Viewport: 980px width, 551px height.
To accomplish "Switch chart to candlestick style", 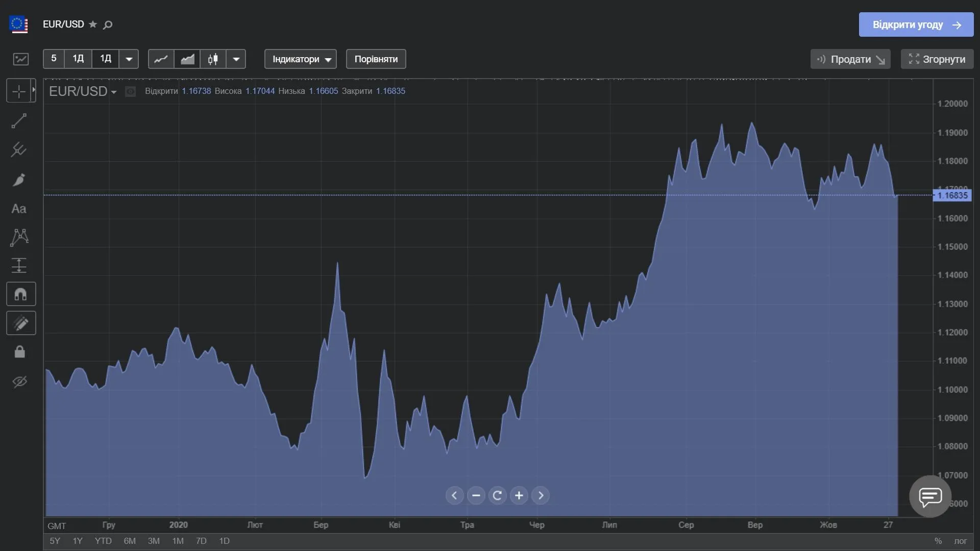I will (x=213, y=59).
